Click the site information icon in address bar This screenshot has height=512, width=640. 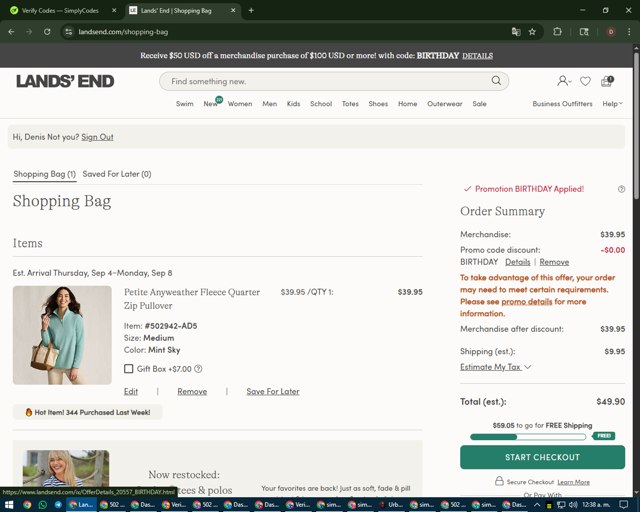click(x=69, y=32)
